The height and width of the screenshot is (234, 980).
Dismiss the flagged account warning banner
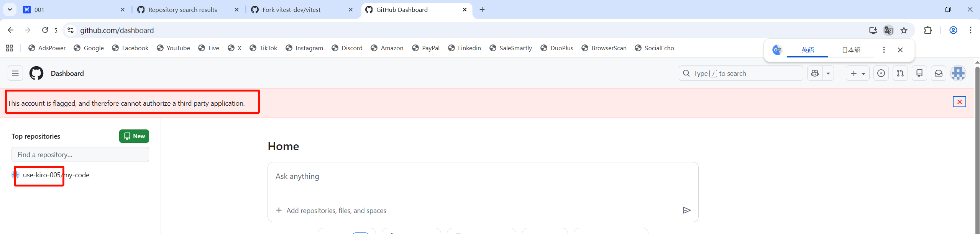point(959,102)
